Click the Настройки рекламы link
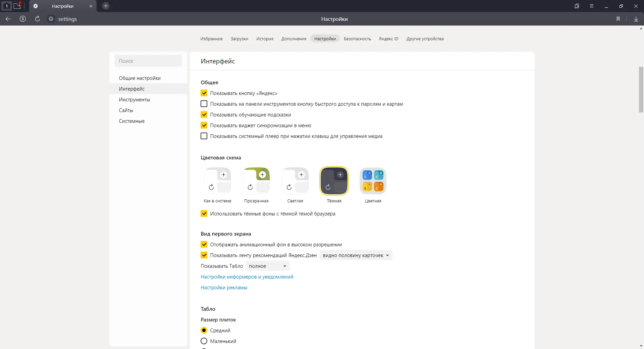644x349 pixels. click(224, 288)
